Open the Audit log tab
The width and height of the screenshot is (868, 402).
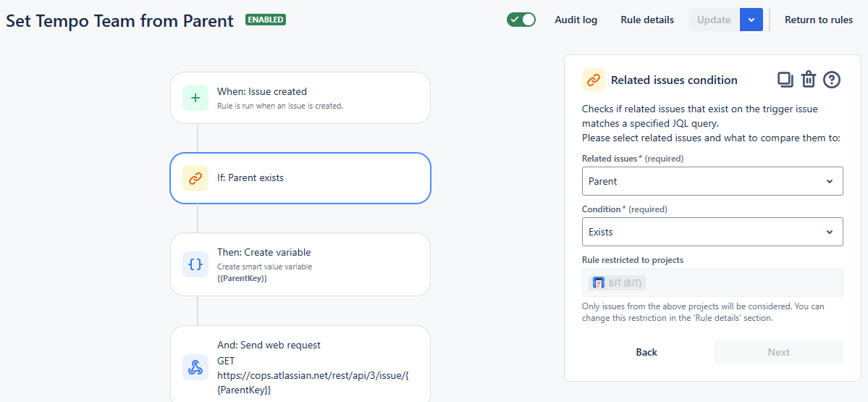576,20
